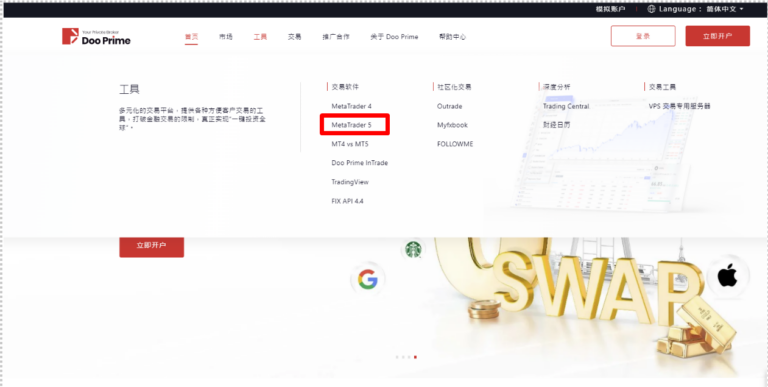768x387 pixels.
Task: Open the FOLLOWME link
Action: (x=456, y=145)
